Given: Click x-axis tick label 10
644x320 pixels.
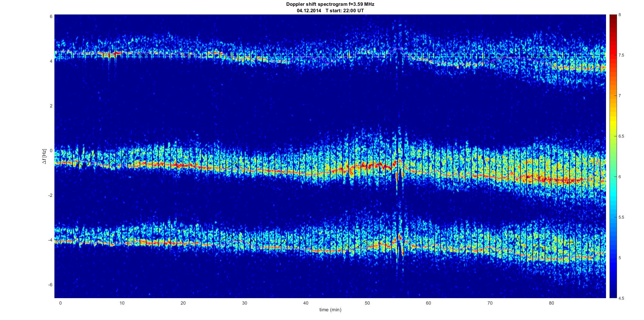Looking at the screenshot, I should tap(122, 303).
